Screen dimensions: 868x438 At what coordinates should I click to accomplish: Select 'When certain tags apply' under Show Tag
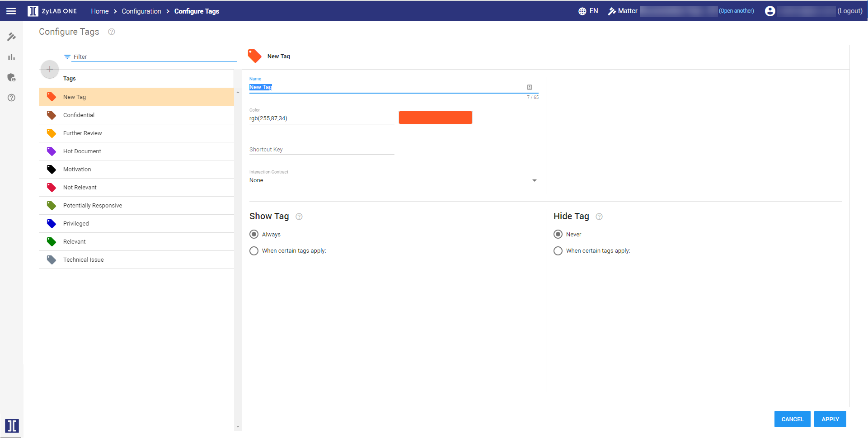(254, 251)
